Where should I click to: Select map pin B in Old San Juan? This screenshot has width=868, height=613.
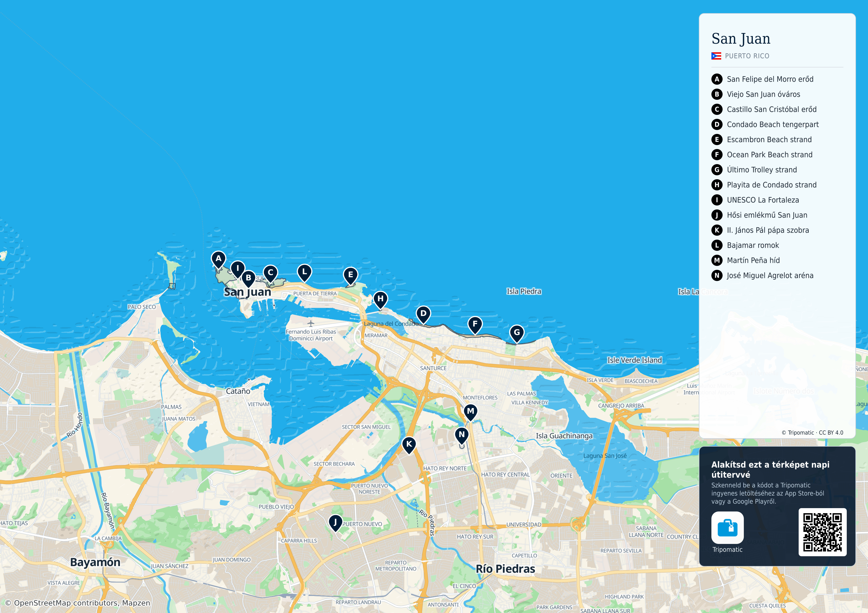(x=248, y=279)
